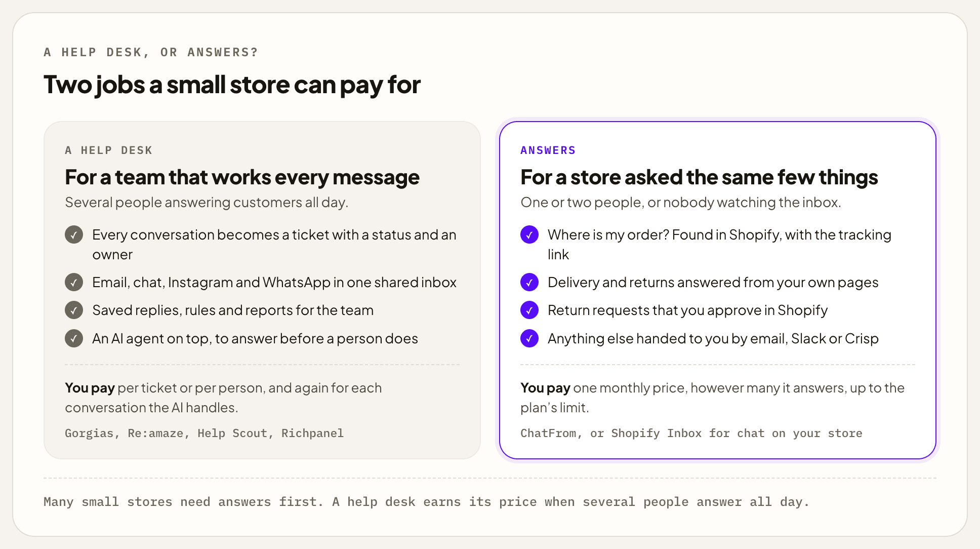Click 'One or two people, or nobody watching the inbox.'
980x549 pixels.
(681, 203)
